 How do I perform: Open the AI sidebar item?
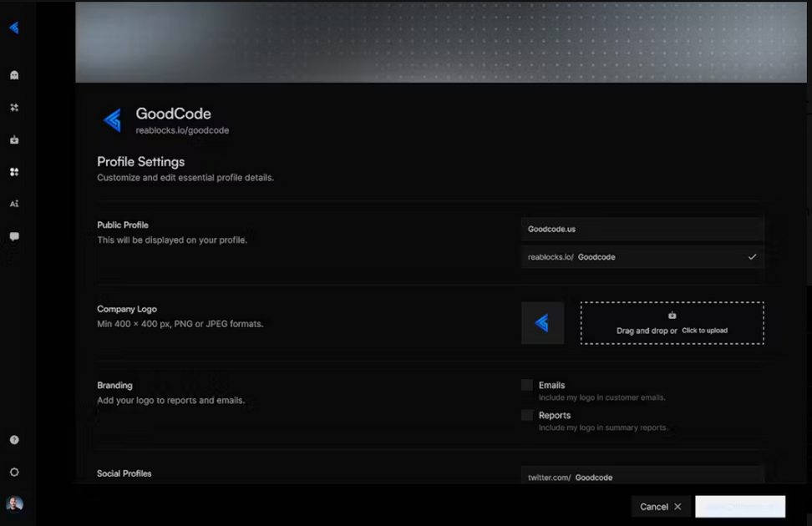pyautogui.click(x=14, y=204)
